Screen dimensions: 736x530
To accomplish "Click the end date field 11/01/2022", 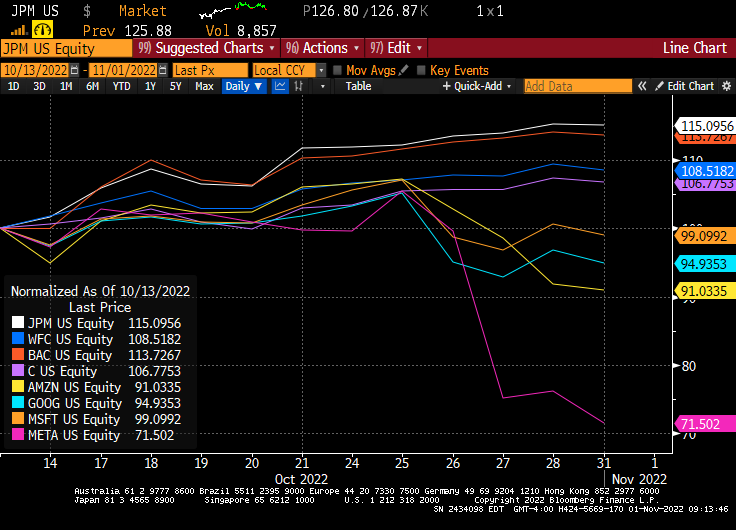I will [124, 70].
